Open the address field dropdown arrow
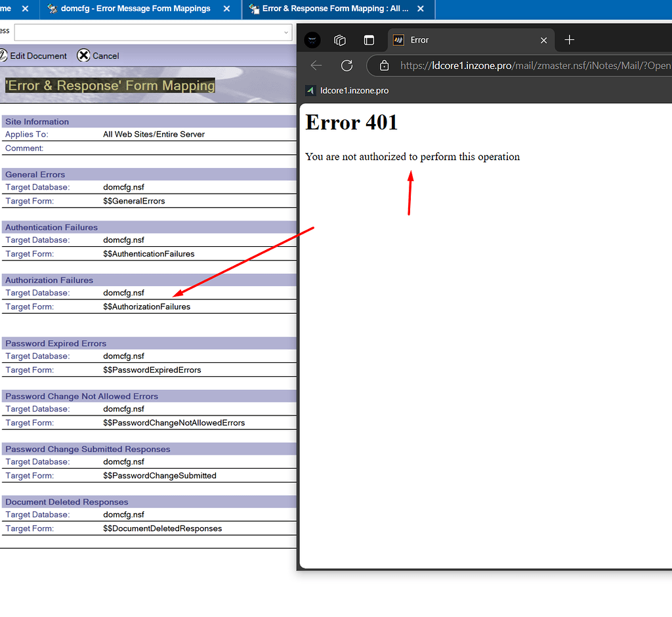The image size is (672, 617). [x=285, y=32]
